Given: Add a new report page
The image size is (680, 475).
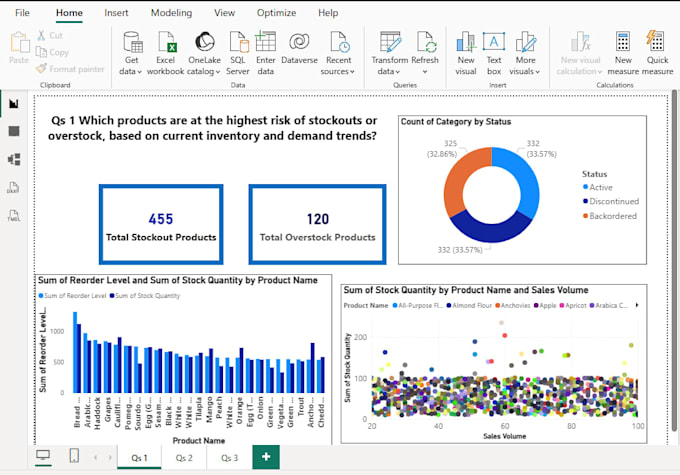Looking at the screenshot, I should point(266,457).
